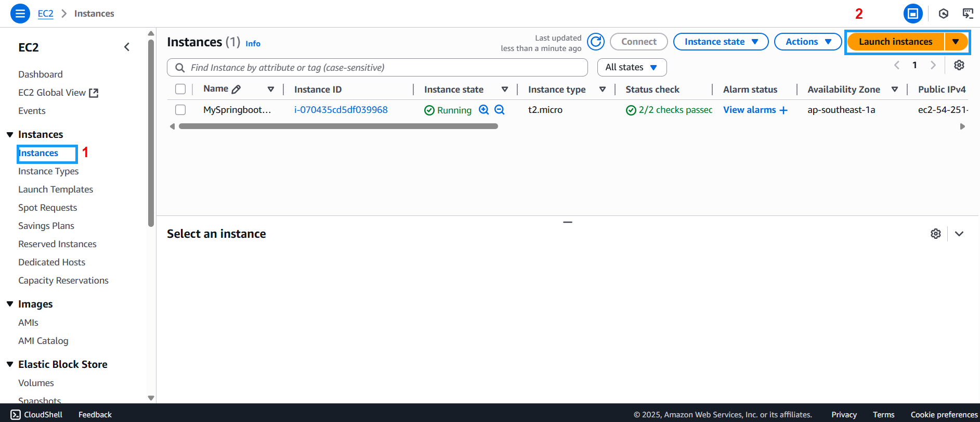Sort by Instance type column arrow

click(x=603, y=89)
